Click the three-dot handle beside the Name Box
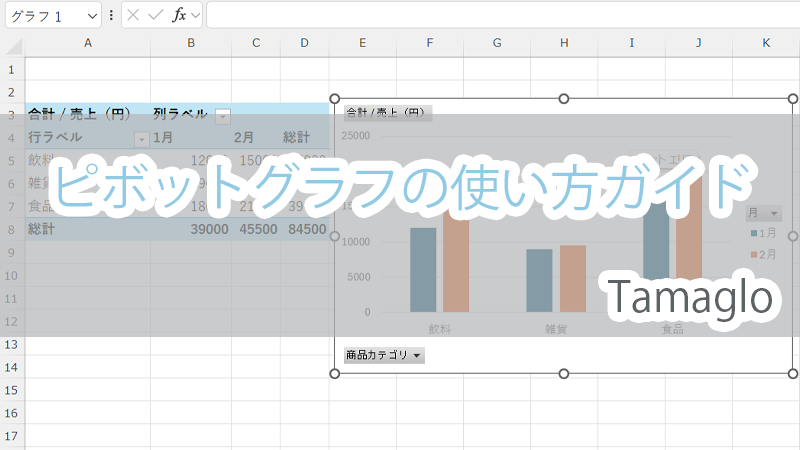This screenshot has height=450, width=800. 110,15
